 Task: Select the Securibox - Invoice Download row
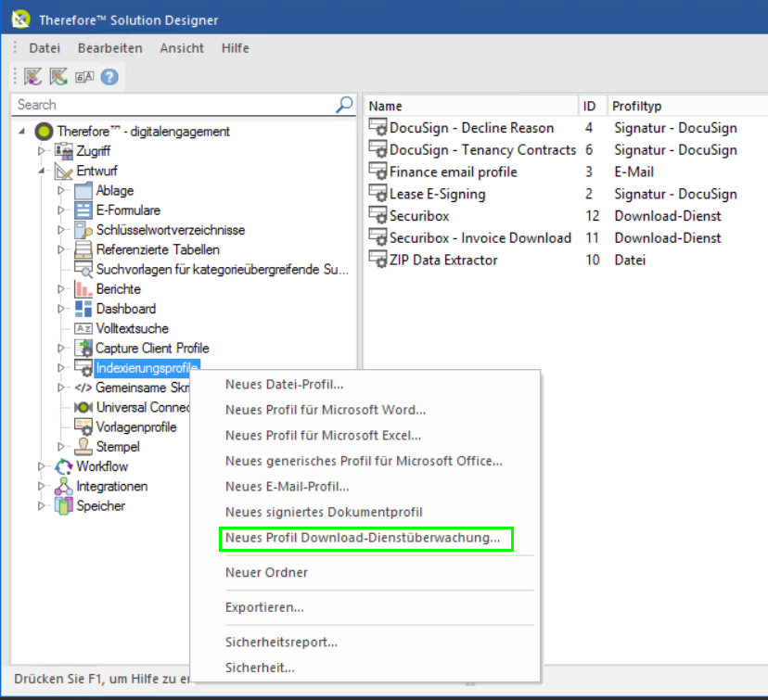pyautogui.click(x=566, y=238)
